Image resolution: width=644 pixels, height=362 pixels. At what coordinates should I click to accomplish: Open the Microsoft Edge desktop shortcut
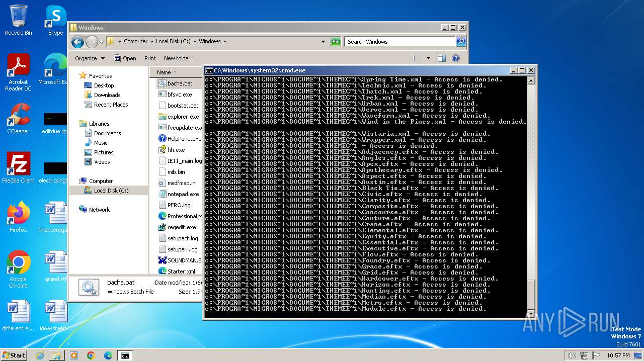click(x=55, y=69)
